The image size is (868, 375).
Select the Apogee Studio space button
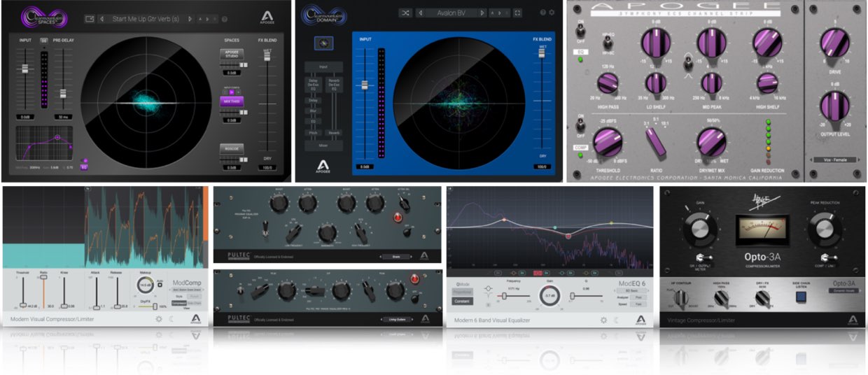pyautogui.click(x=232, y=54)
